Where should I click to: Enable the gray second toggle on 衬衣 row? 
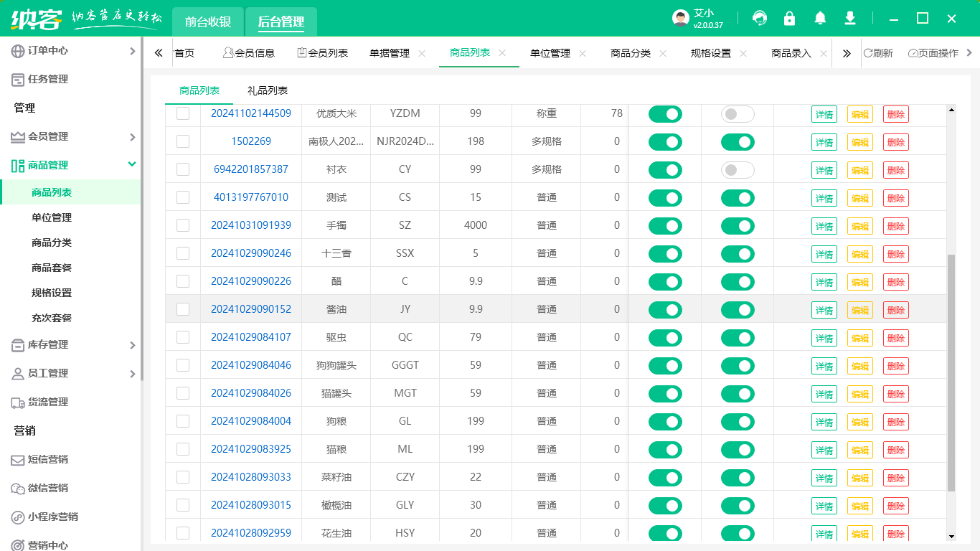[x=738, y=170]
